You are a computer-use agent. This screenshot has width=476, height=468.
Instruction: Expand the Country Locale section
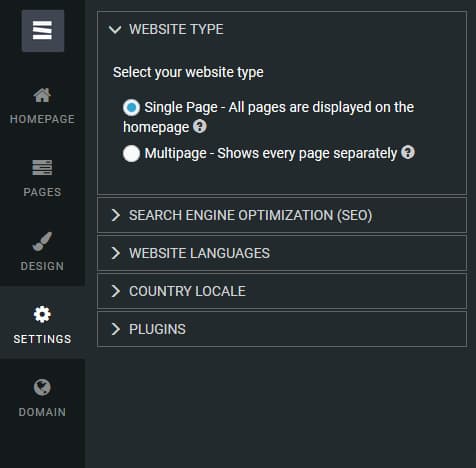282,291
